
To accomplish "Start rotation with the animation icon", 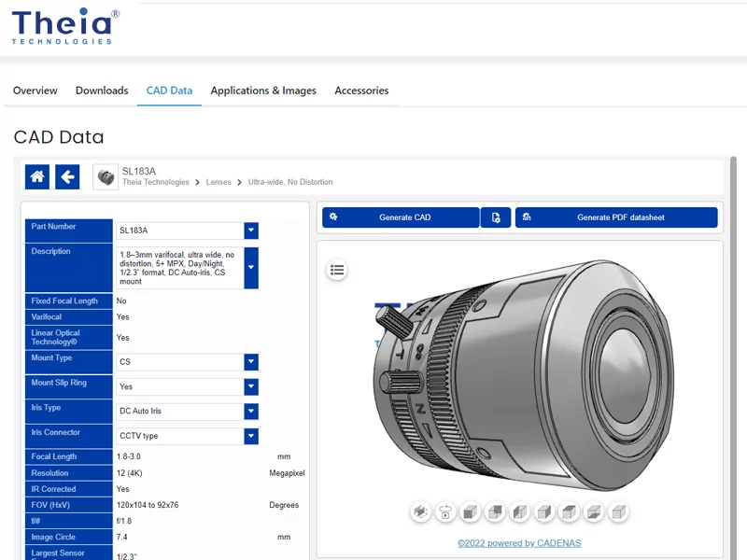I will tap(445, 511).
